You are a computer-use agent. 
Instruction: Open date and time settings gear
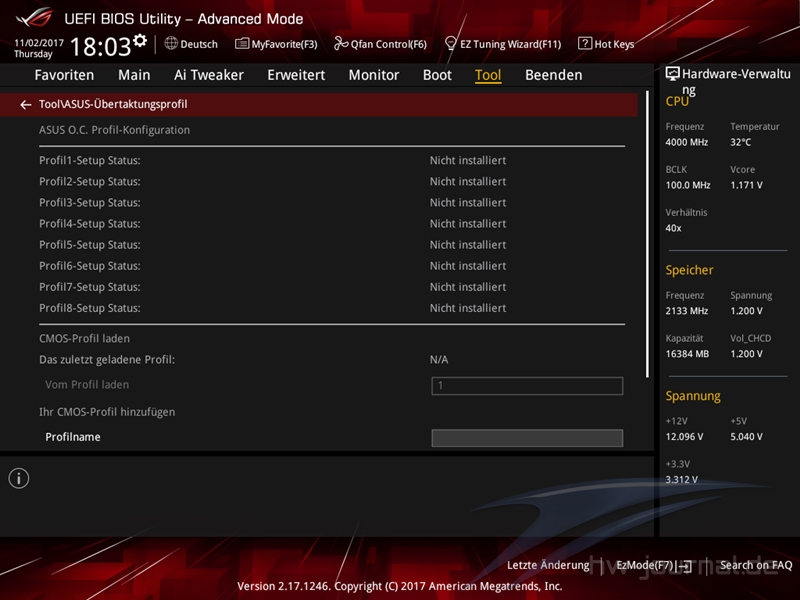[x=140, y=40]
